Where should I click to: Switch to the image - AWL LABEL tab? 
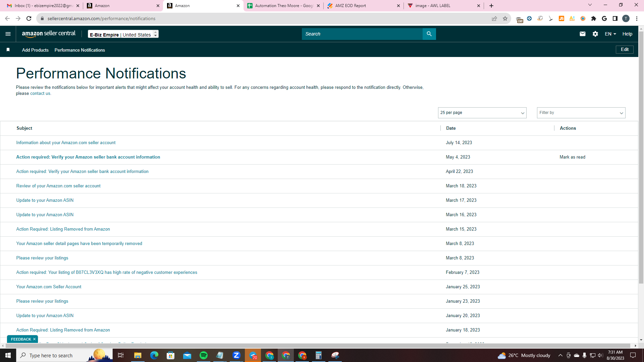point(444,6)
